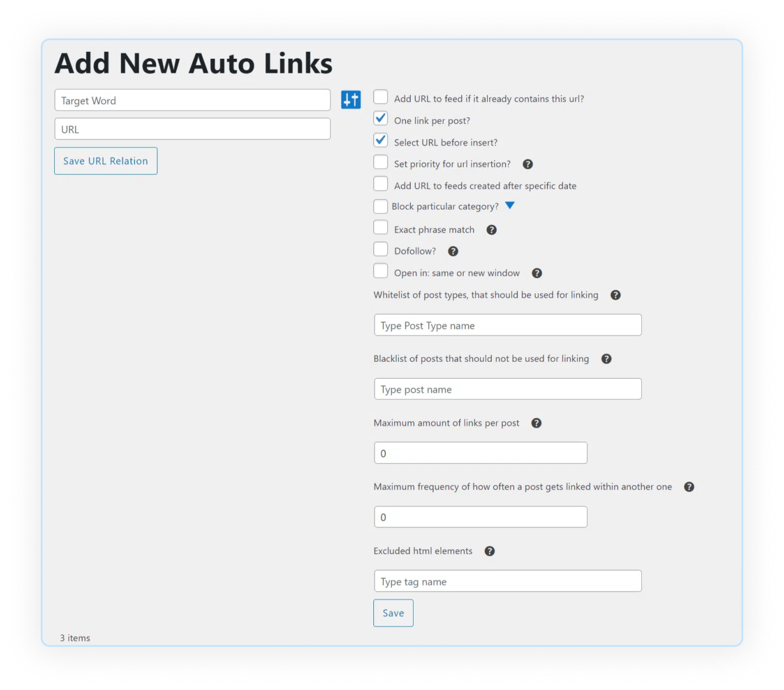Click into the Type Post Type name field
The height and width of the screenshot is (690, 784).
(507, 325)
